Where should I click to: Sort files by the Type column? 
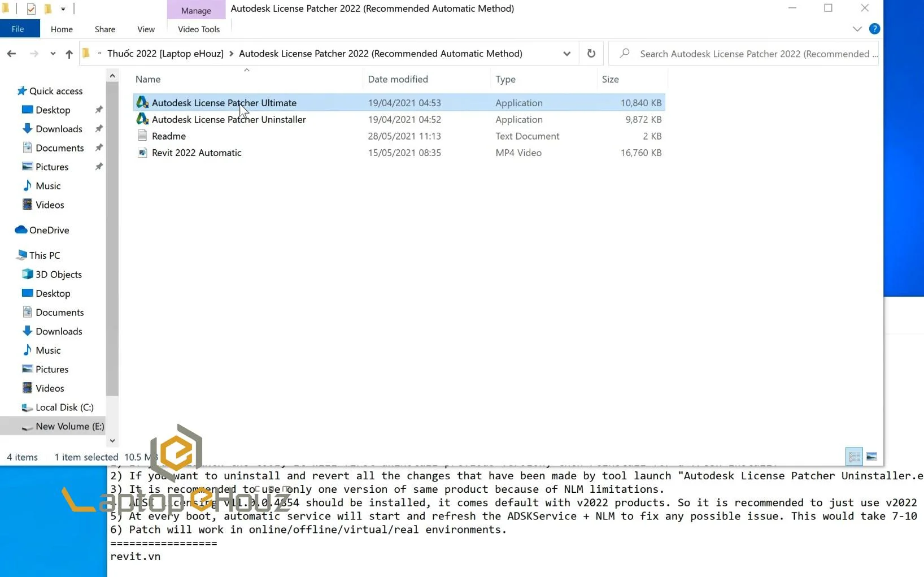[x=543, y=79]
